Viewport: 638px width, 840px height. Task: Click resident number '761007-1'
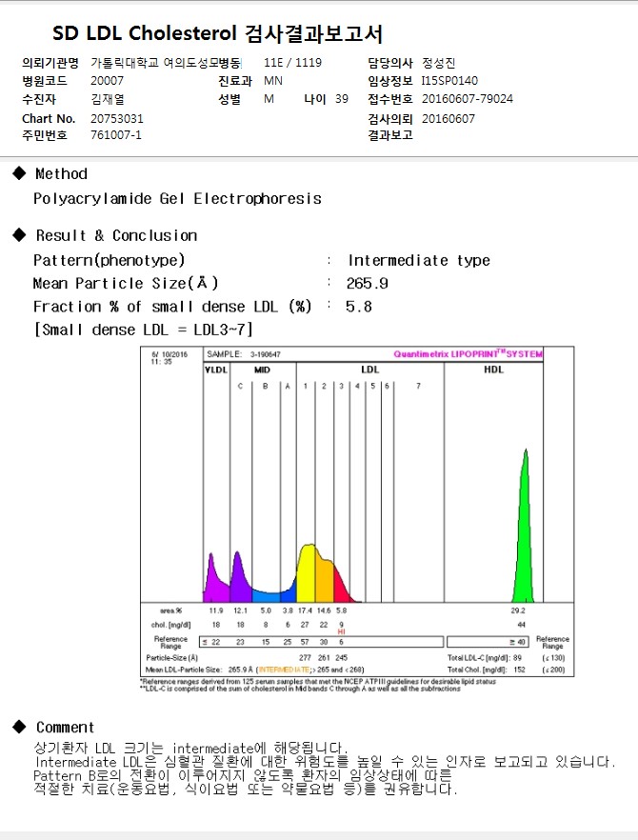(116, 135)
